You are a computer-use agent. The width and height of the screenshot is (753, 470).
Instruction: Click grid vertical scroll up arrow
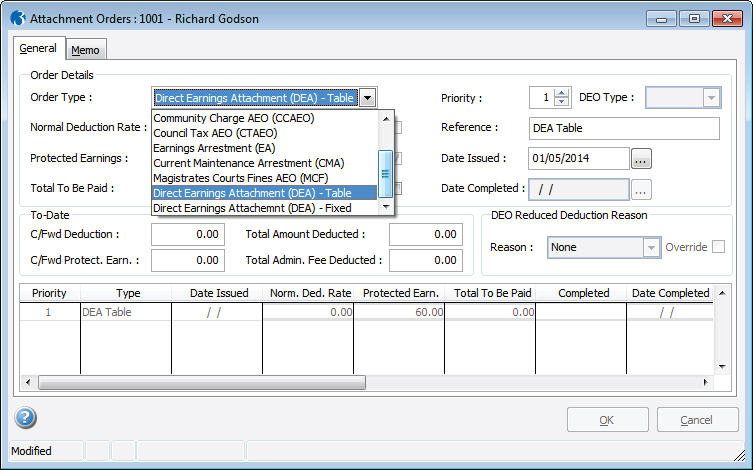(x=722, y=293)
